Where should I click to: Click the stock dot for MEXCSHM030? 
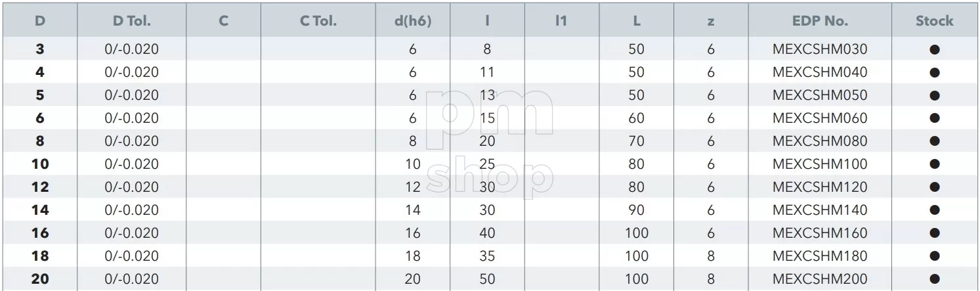(935, 49)
